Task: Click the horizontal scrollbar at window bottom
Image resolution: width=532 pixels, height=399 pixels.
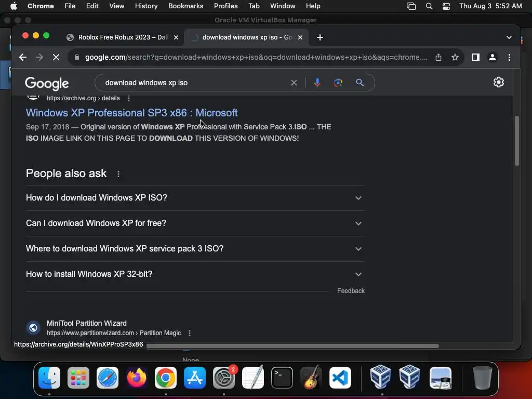Action: (x=292, y=346)
